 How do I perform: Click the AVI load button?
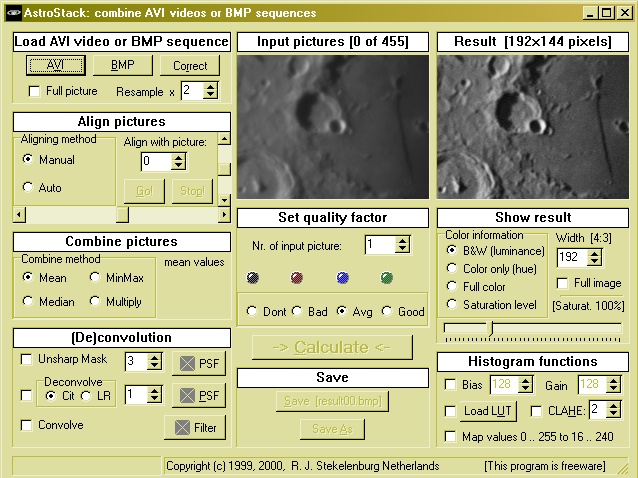tap(54, 65)
